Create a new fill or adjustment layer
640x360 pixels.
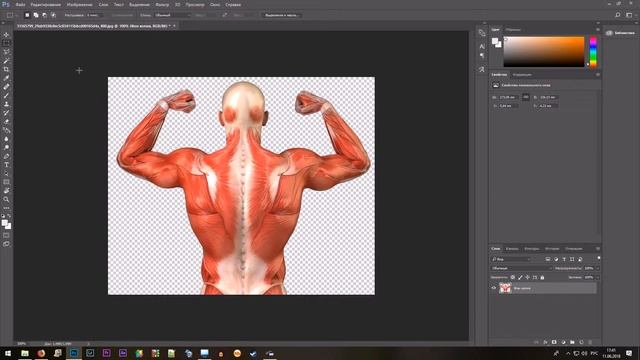coord(563,342)
